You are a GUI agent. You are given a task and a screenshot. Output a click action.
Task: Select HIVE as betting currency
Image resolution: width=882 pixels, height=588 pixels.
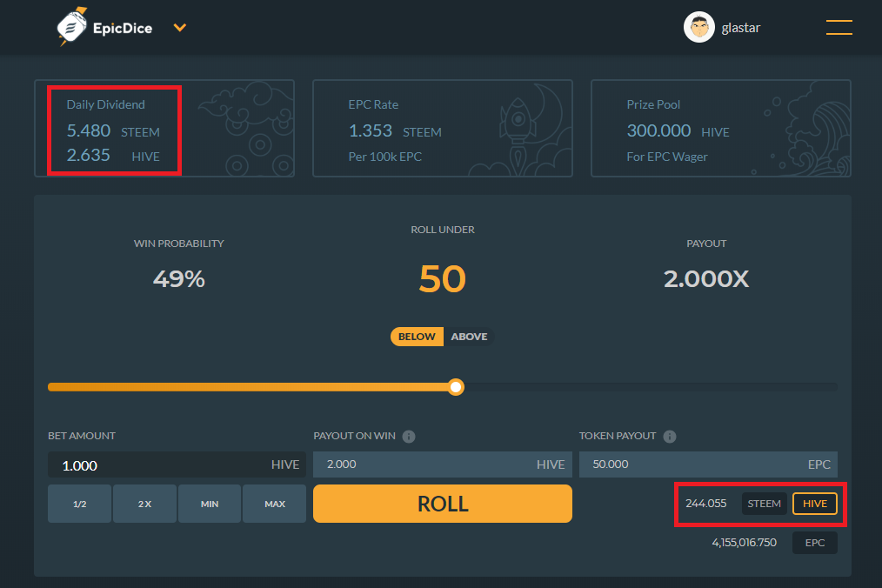tap(814, 504)
